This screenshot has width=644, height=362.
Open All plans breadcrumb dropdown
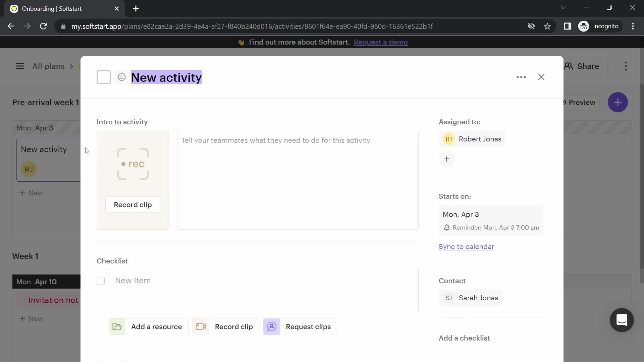click(x=48, y=66)
